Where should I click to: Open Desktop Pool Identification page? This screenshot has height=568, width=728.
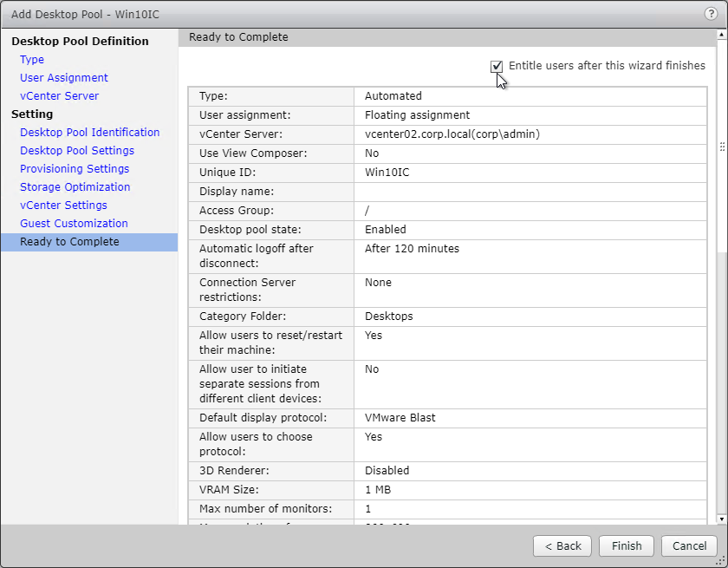[x=89, y=133]
